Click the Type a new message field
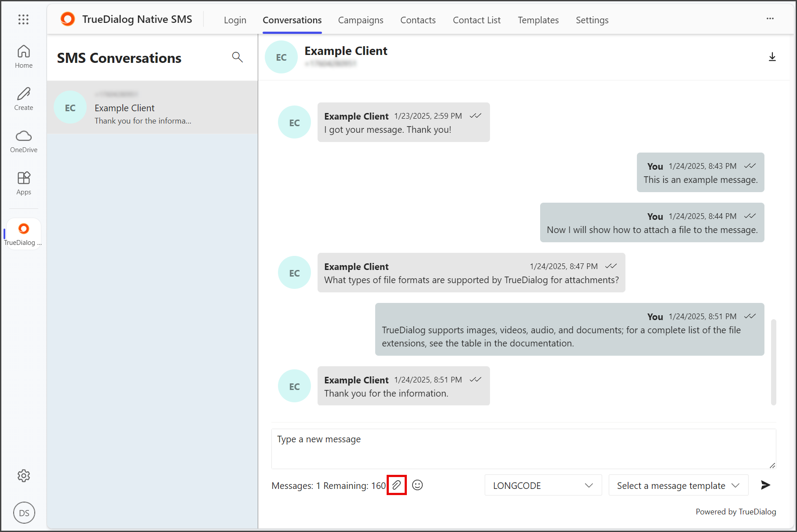 pyautogui.click(x=523, y=448)
